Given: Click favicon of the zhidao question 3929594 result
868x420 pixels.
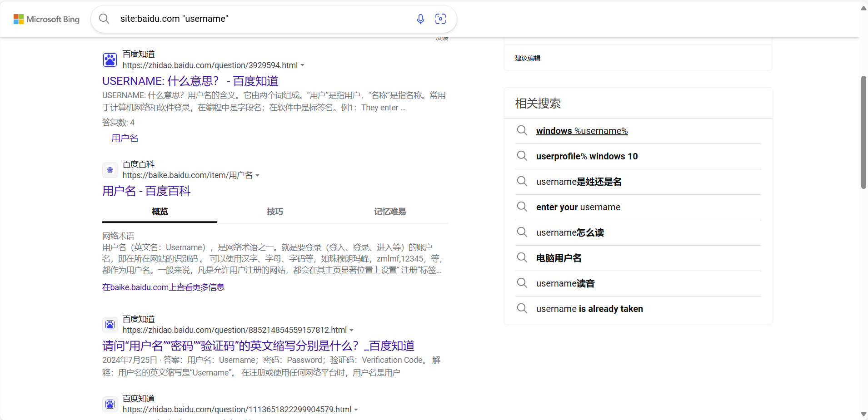Looking at the screenshot, I should tap(110, 59).
